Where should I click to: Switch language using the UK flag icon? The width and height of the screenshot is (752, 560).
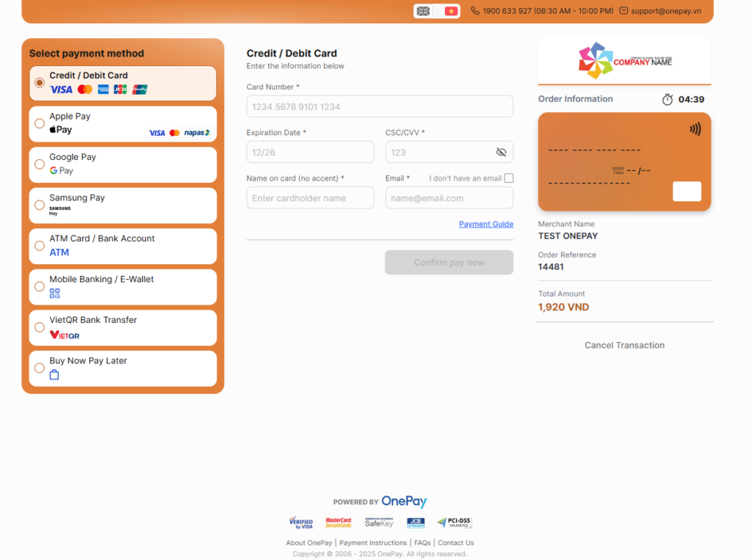point(423,11)
